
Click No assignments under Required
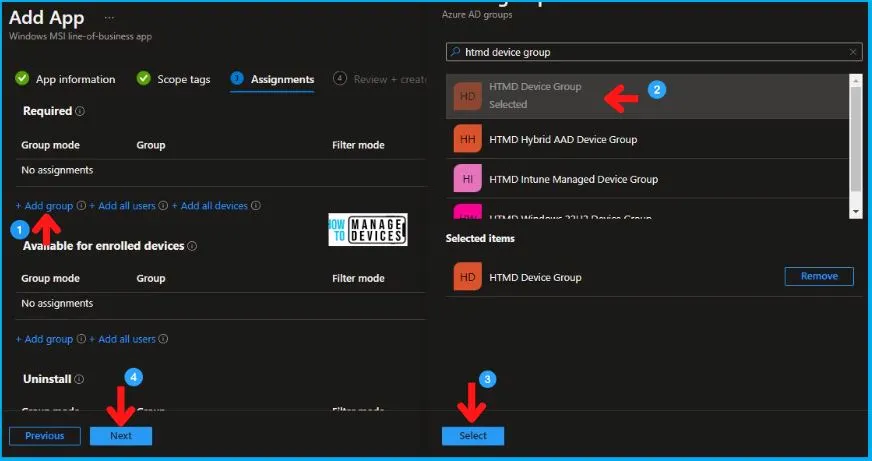click(57, 170)
